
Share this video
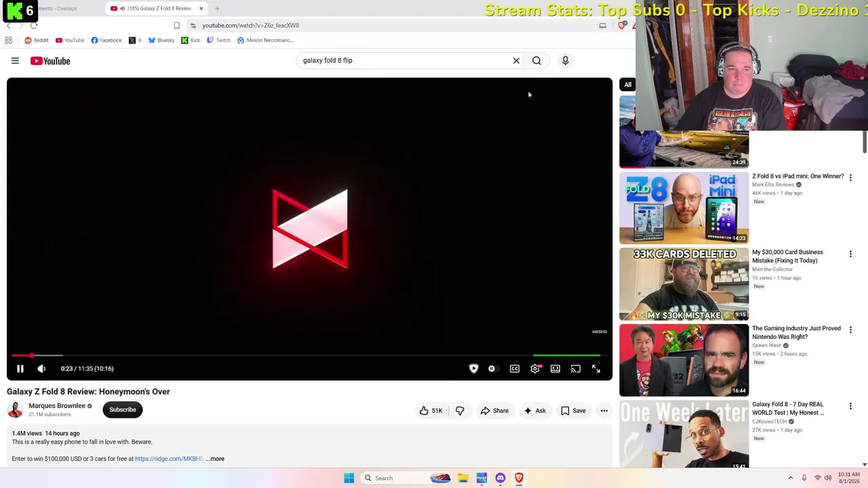[x=494, y=411]
